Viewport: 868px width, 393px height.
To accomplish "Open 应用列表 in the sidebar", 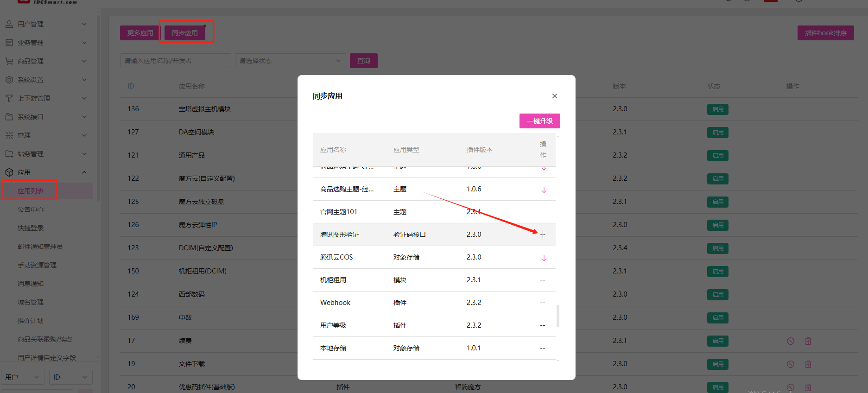I will coord(31,191).
